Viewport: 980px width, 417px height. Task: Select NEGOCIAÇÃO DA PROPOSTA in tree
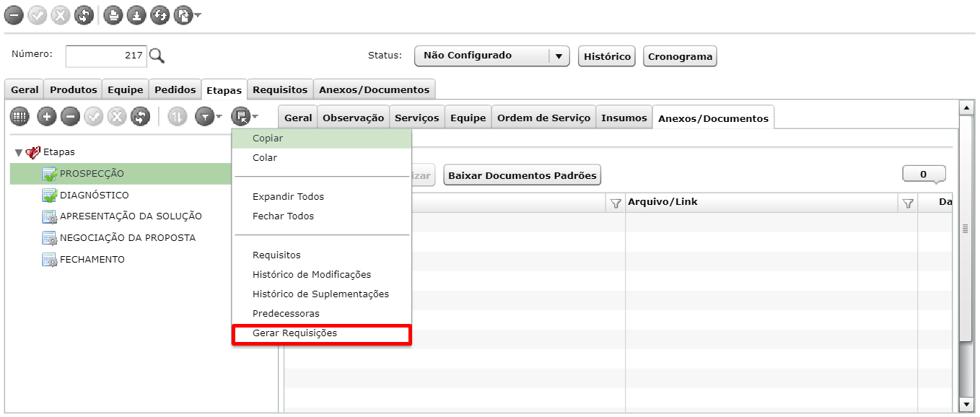(x=128, y=238)
